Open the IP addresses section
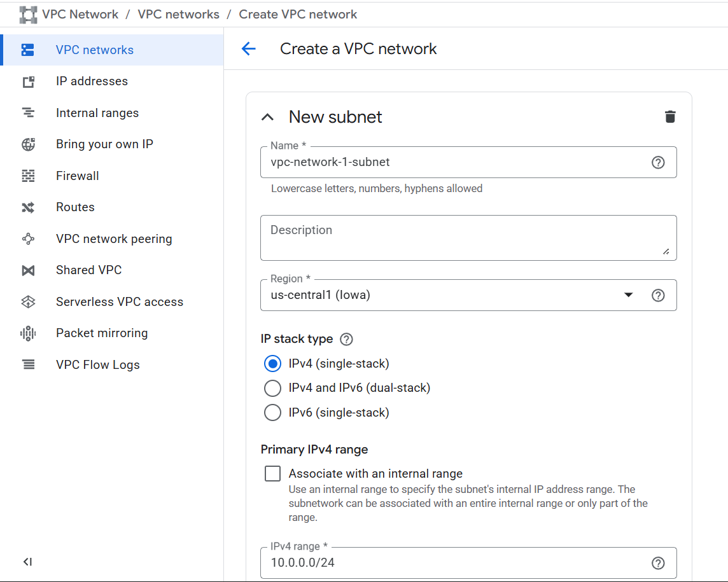The image size is (728, 582). (28, 81)
